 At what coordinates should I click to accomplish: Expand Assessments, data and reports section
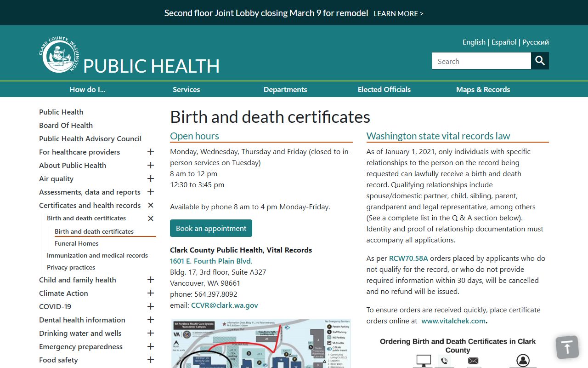[x=150, y=192]
